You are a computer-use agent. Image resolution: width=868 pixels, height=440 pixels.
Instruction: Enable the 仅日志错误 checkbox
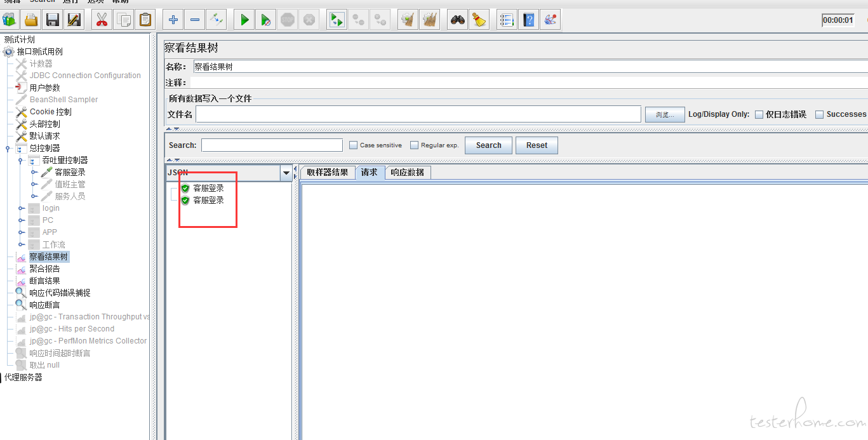pyautogui.click(x=759, y=114)
